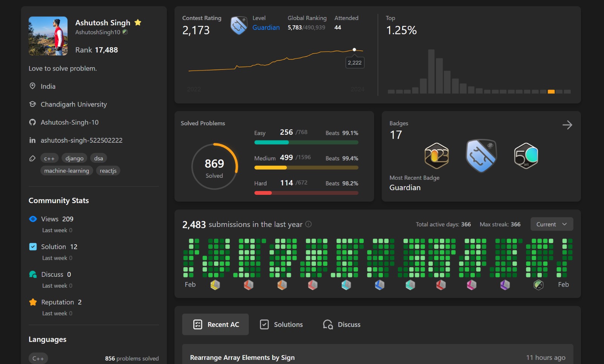This screenshot has height=364, width=604.
Task: Click the Top 1.25% value
Action: pos(401,30)
